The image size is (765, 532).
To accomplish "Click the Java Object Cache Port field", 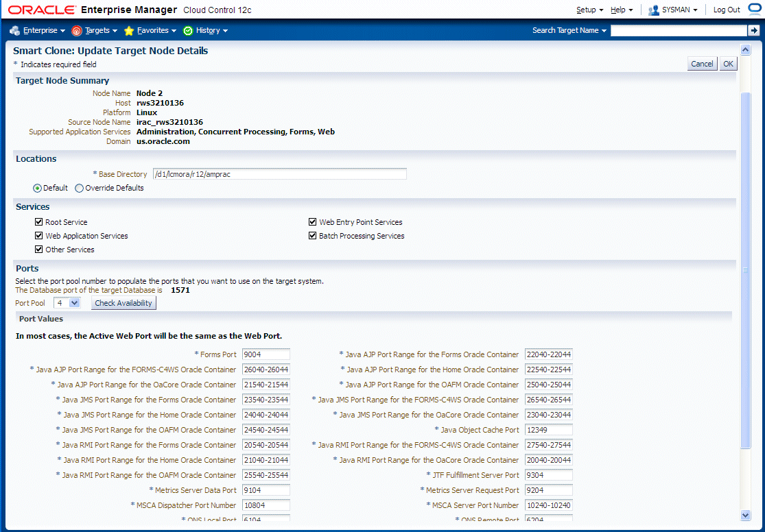I will coord(548,430).
